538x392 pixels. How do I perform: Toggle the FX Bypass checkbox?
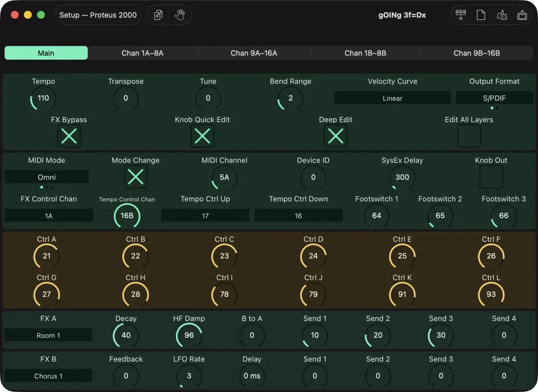(69, 136)
